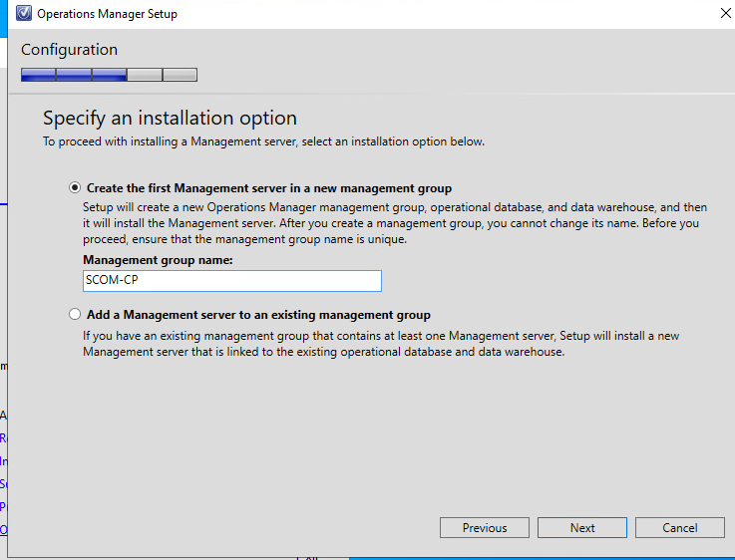
Task: Click the Configuration progress bar
Action: (x=110, y=75)
